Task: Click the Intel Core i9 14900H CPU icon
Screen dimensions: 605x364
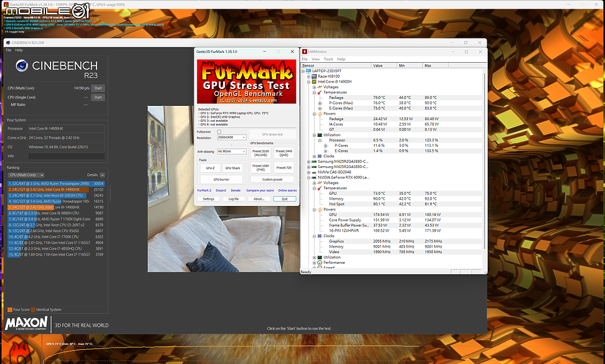Action: [x=313, y=82]
